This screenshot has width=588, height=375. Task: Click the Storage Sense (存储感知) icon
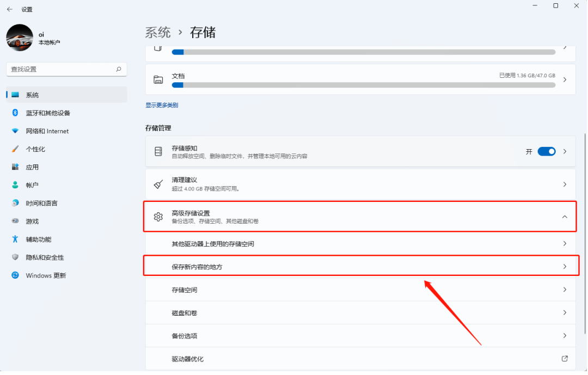tap(158, 151)
